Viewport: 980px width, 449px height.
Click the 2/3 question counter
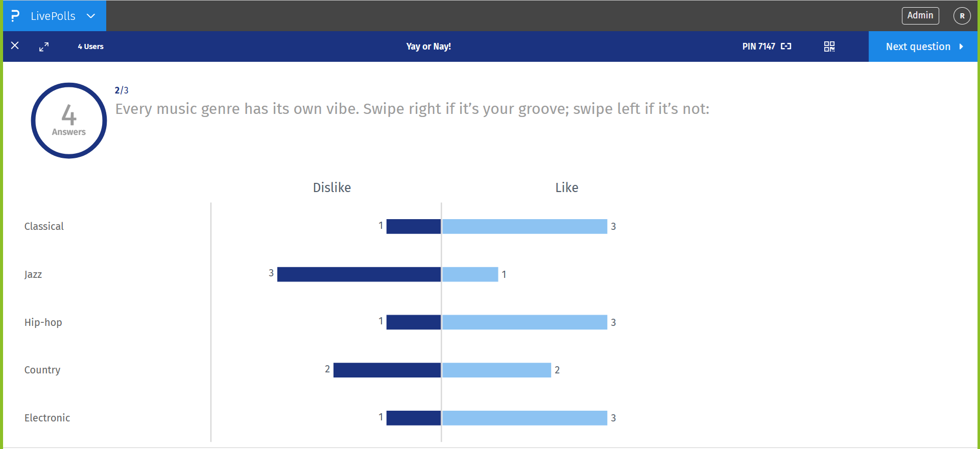point(121,90)
